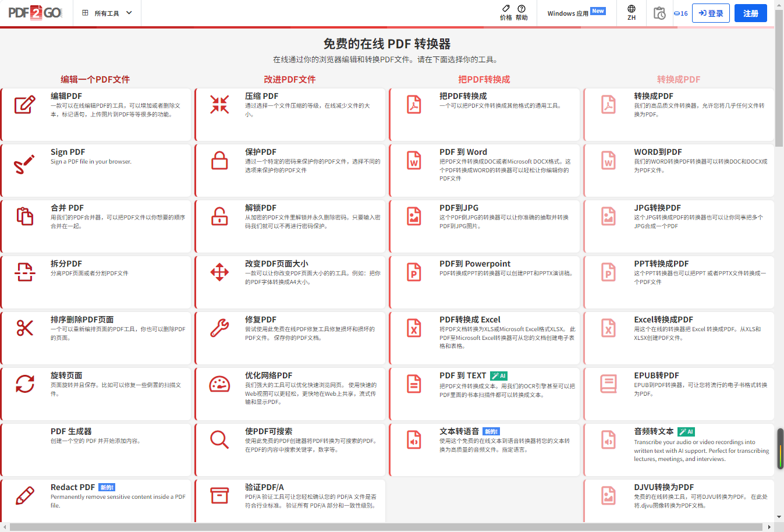The height and width of the screenshot is (532, 784).
Task: Select the move-arrows icon for page resize
Action: [219, 272]
